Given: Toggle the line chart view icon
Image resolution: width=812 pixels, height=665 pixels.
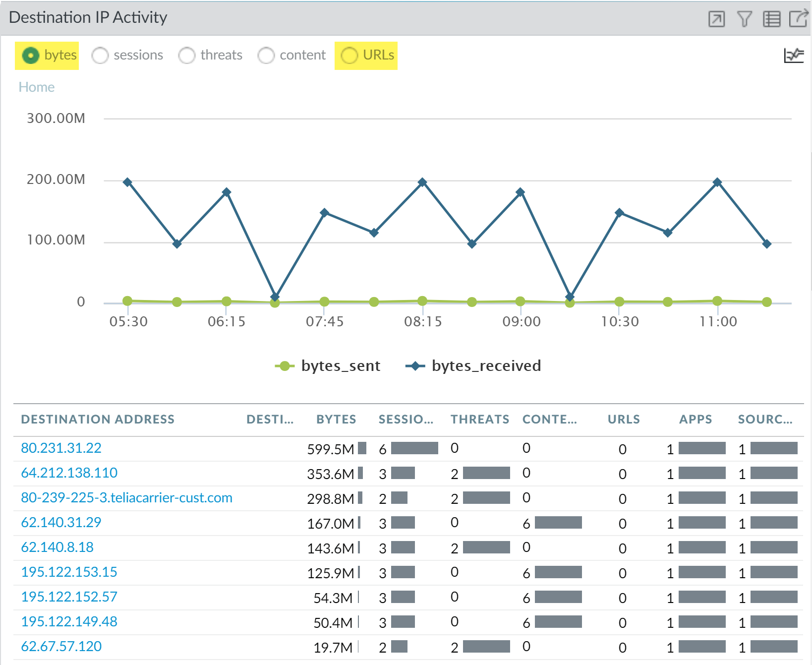Looking at the screenshot, I should click(x=793, y=55).
